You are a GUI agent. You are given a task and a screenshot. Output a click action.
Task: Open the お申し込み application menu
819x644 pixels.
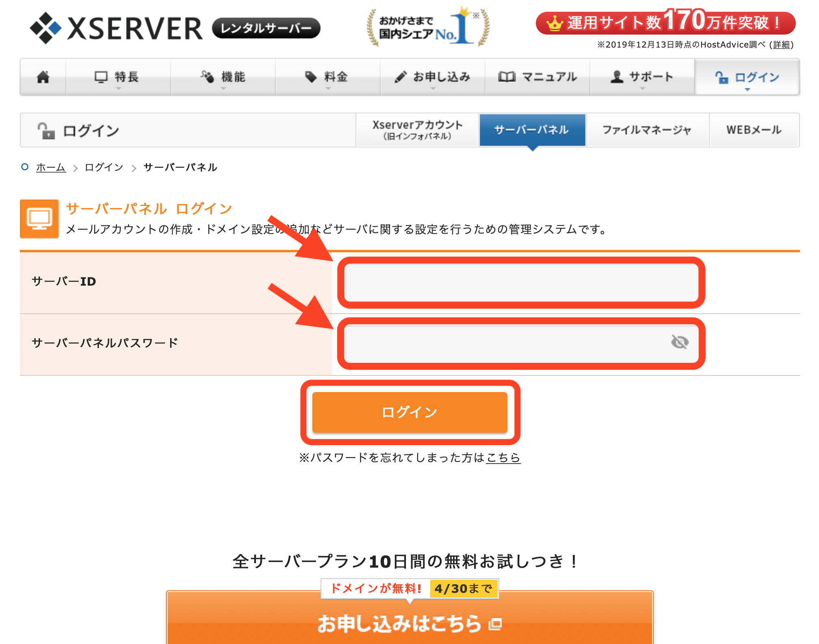coord(433,77)
